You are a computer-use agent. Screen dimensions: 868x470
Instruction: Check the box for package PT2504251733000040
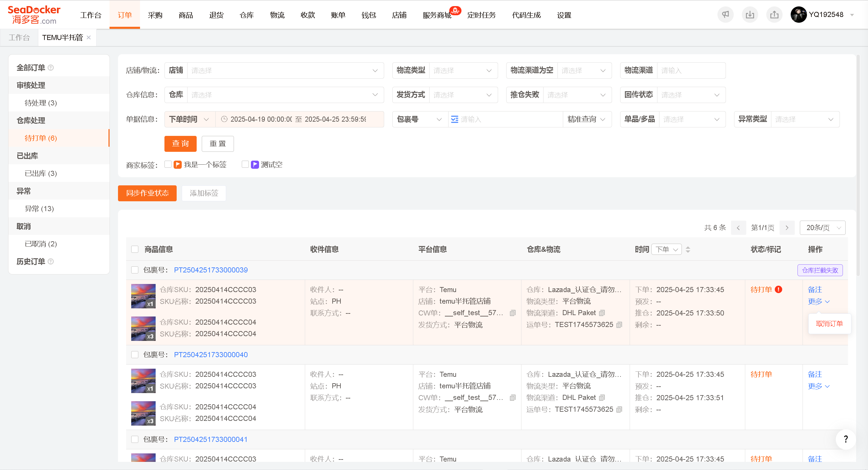135,354
